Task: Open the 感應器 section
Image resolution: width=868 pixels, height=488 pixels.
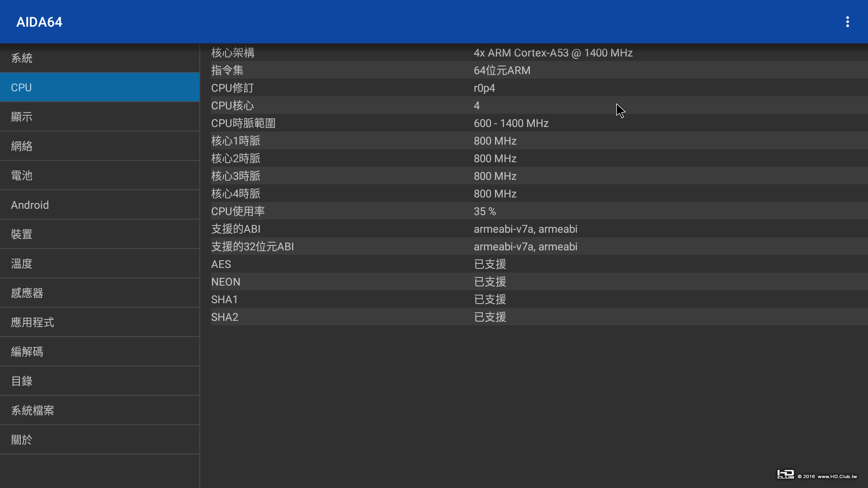Action: click(99, 293)
